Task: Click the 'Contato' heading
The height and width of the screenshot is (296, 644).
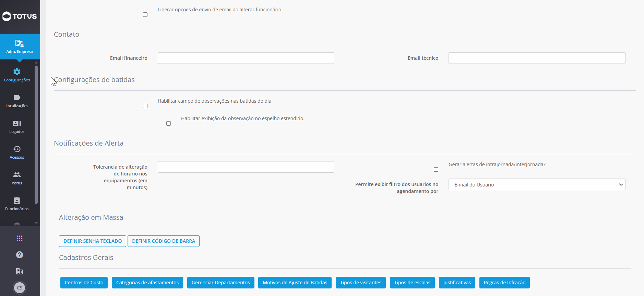Action: (x=67, y=34)
